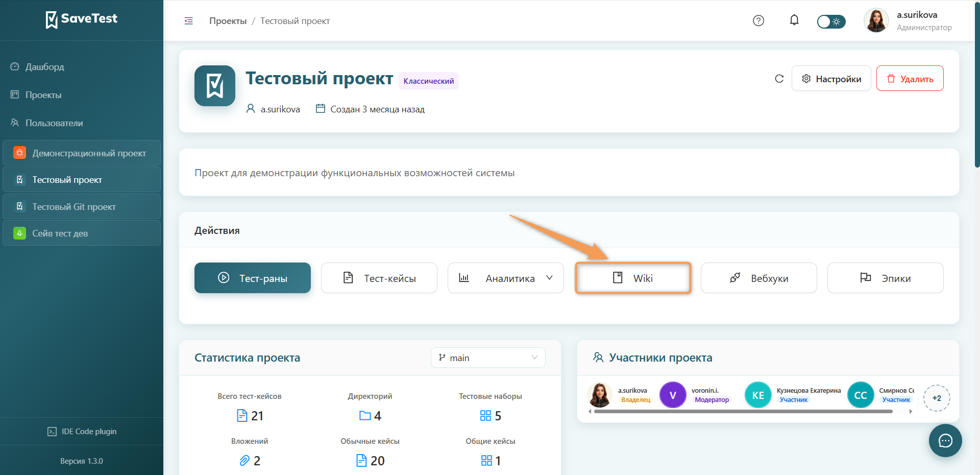
Task: Select Демонстрационный проект in sidebar
Action: 82,153
